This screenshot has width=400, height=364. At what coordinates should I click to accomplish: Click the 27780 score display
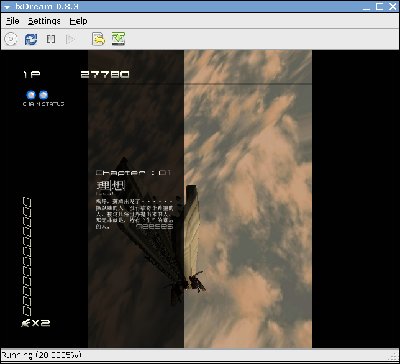[105, 74]
